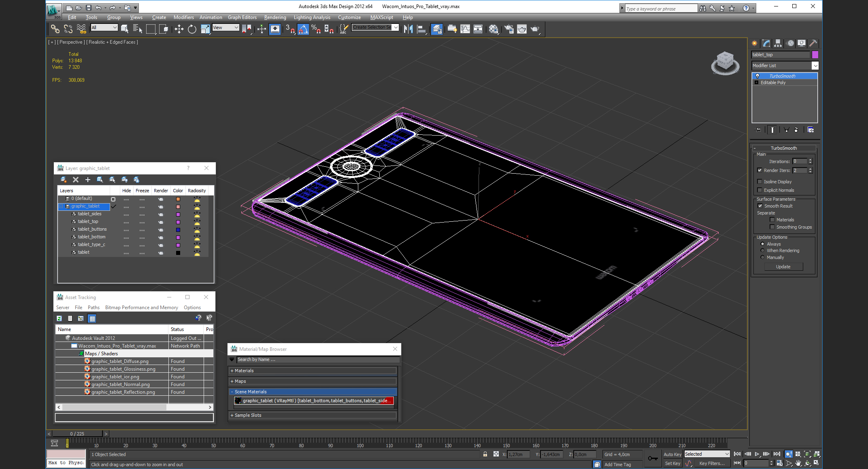Open the Select by Name dialog icon
This screenshot has width=868, height=469.
click(138, 29)
